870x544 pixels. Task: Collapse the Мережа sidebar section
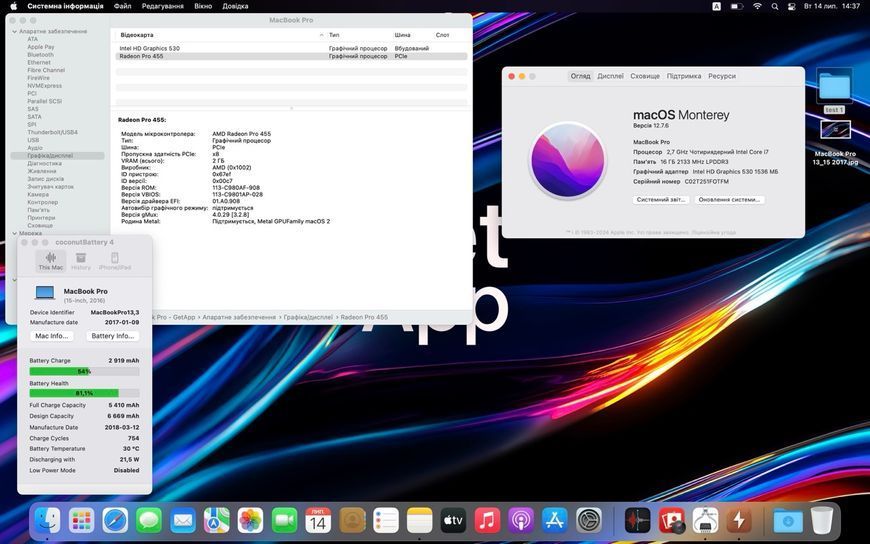click(x=15, y=234)
